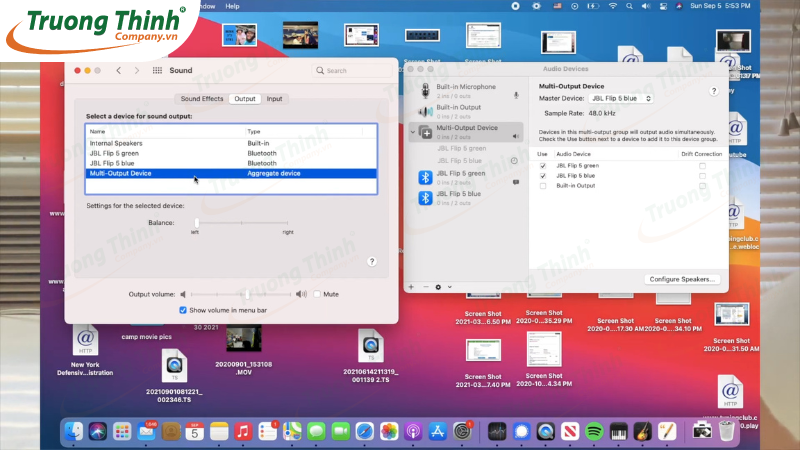Screen dimensions: 800x450
Task: Open Siri from the Dock
Action: click(98, 432)
